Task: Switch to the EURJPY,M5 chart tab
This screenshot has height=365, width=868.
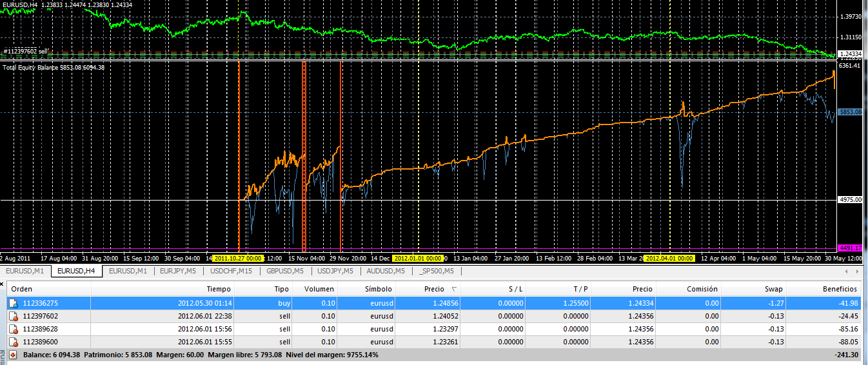Action: [178, 271]
